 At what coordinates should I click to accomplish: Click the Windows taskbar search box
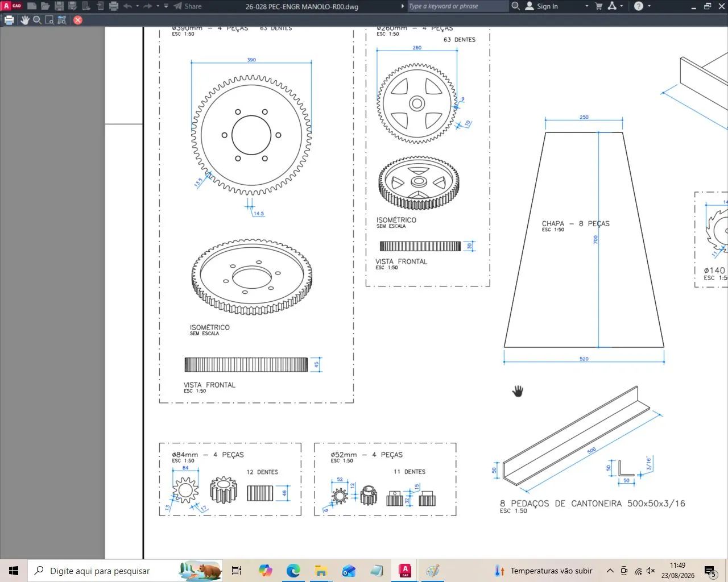pyautogui.click(x=126, y=571)
